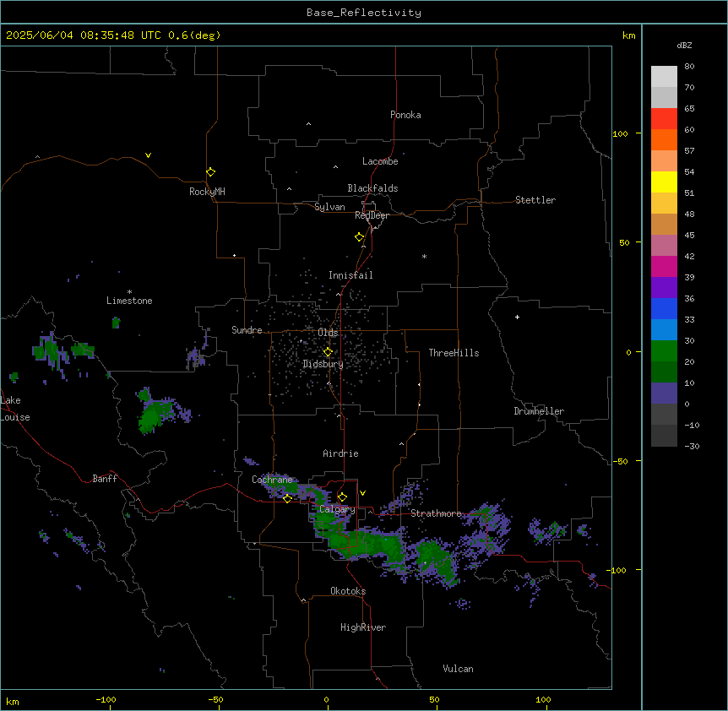Click the Airdrie label
728x711 pixels.
[341, 453]
